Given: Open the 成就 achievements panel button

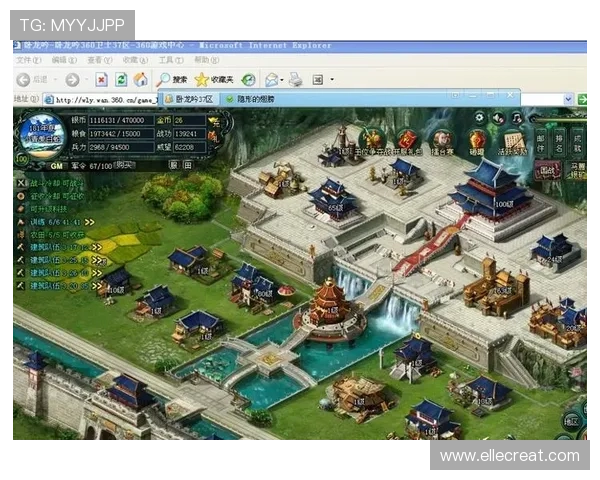Looking at the screenshot, I should (x=577, y=143).
